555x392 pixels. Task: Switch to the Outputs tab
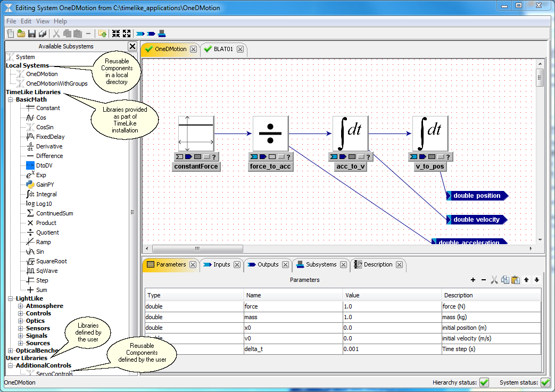pyautogui.click(x=268, y=265)
